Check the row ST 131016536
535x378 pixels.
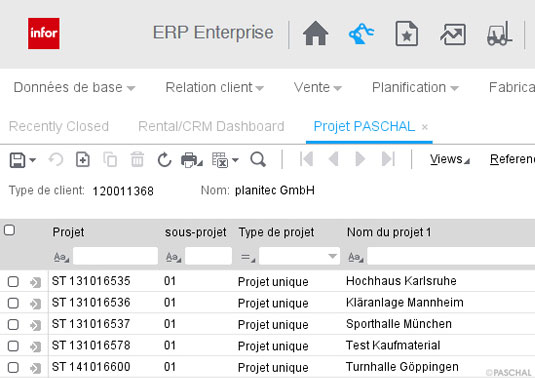point(13,303)
